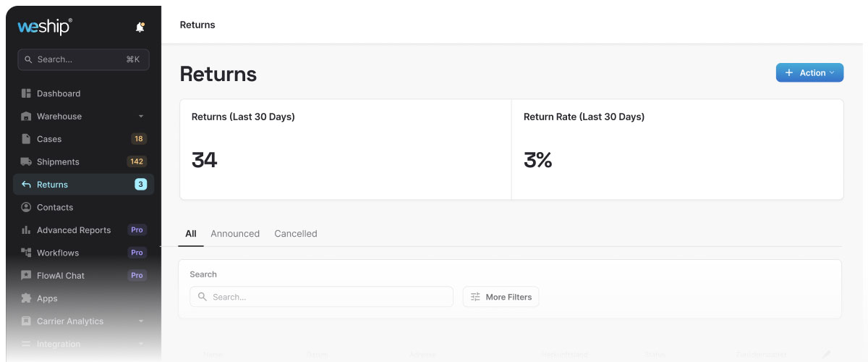Image resolution: width=868 pixels, height=362 pixels.
Task: Click the Cases document icon
Action: [27, 139]
